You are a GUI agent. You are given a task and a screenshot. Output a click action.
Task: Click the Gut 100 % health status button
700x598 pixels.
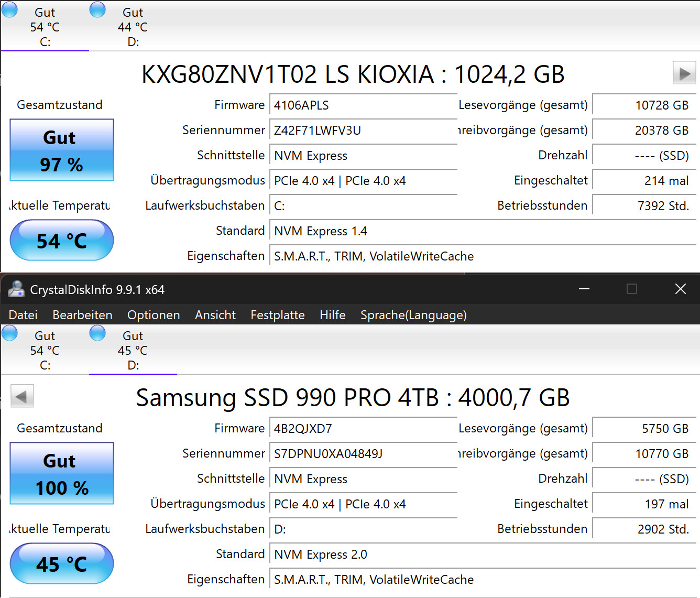[x=62, y=474]
